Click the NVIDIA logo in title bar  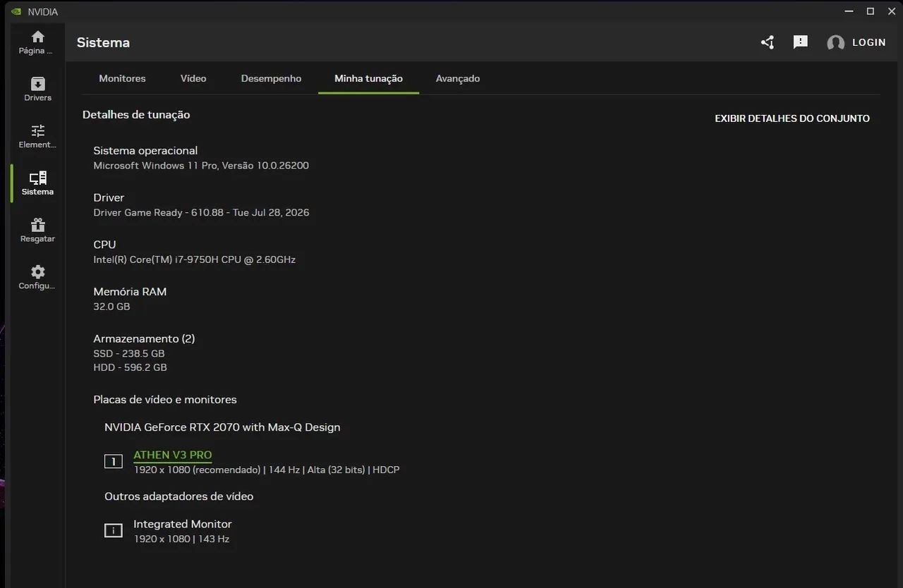[x=17, y=11]
